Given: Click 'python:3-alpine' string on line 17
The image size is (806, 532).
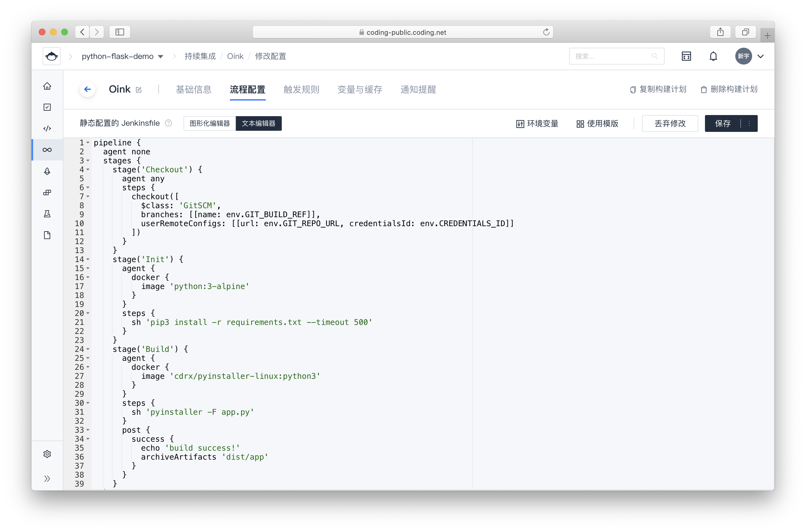Looking at the screenshot, I should (210, 286).
